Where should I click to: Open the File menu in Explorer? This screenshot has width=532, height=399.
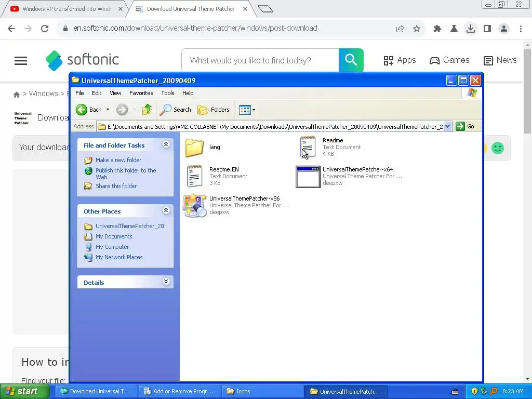pos(79,93)
